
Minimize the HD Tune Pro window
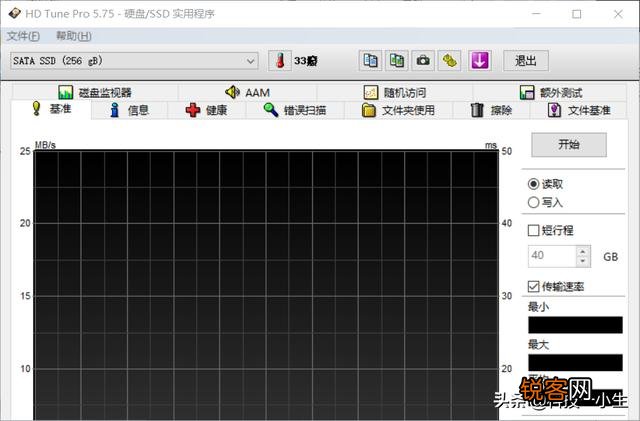point(536,14)
